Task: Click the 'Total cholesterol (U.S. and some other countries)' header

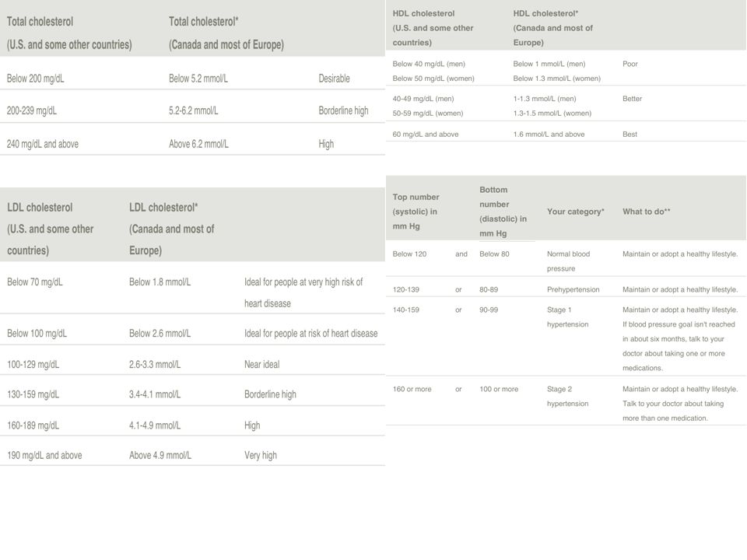Action: click(69, 33)
